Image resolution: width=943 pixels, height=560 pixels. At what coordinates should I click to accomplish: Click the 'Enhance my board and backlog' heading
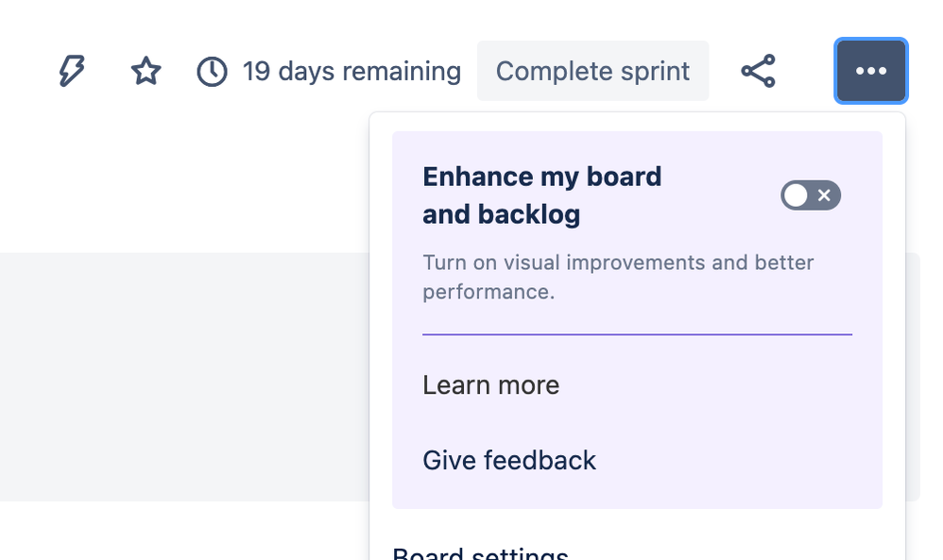(541, 178)
